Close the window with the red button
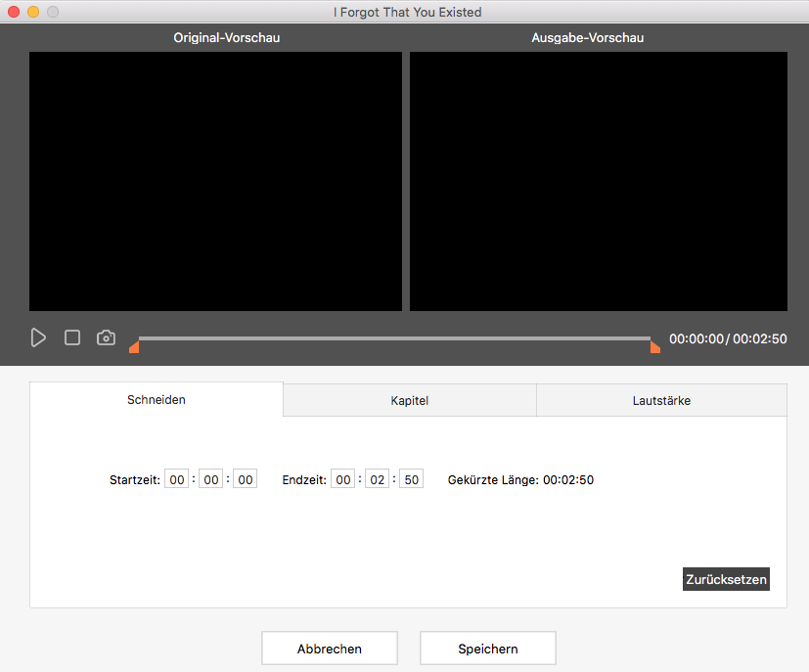Viewport: 809px width, 672px height. click(14, 12)
